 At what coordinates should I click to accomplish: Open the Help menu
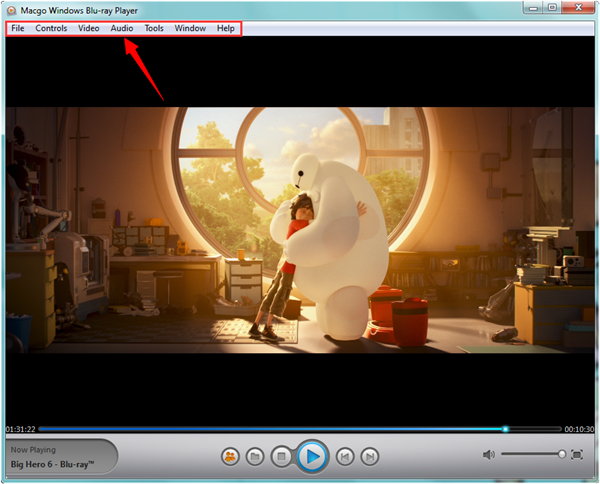(x=226, y=28)
